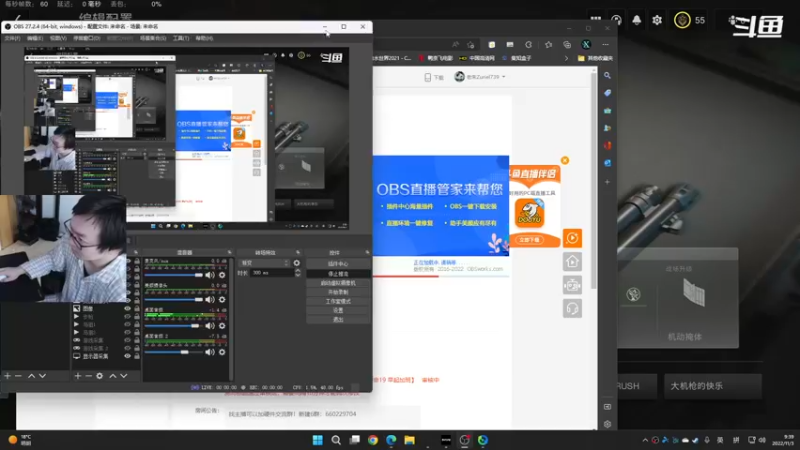Toggle the 游戏采集 2 source visibility eye

[x=128, y=348]
